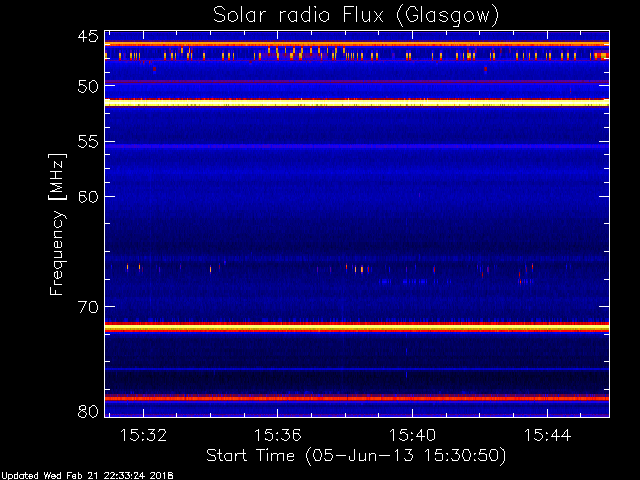The image size is (640, 480).
Task: Click the 45 frequency tick label
Action: (x=88, y=36)
